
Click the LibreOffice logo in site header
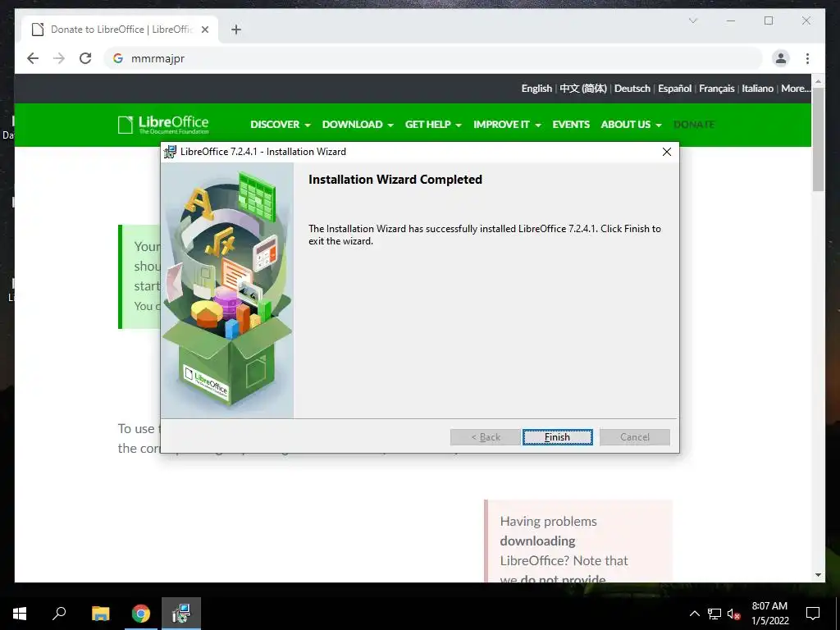click(163, 125)
